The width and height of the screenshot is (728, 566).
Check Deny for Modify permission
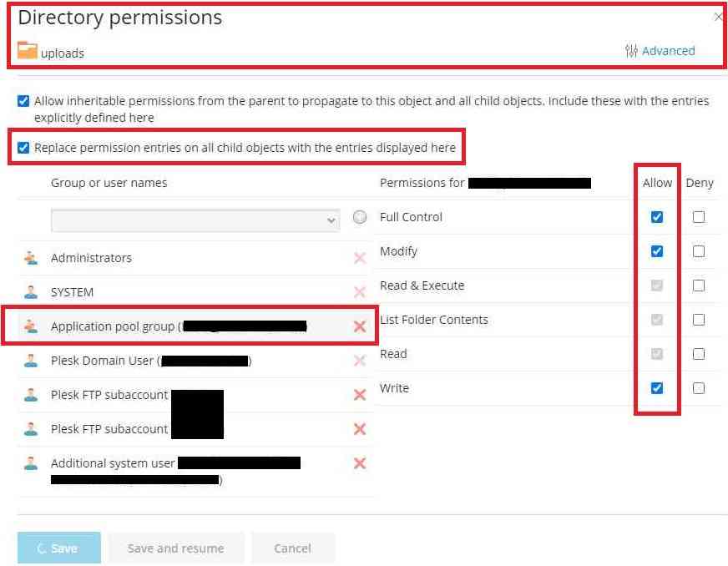click(699, 251)
